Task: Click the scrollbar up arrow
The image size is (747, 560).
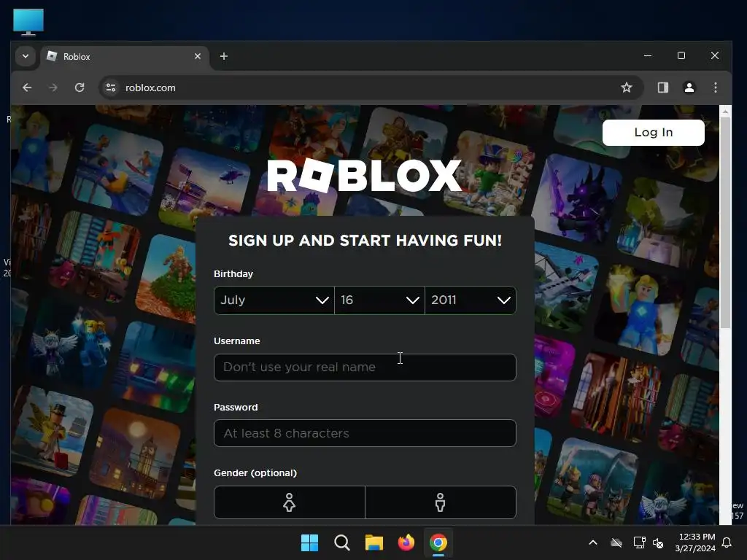Action: (725, 112)
